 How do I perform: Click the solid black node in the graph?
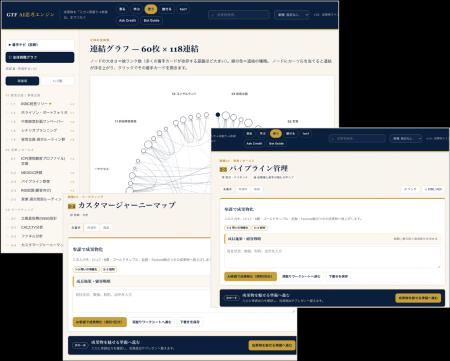coord(218,115)
